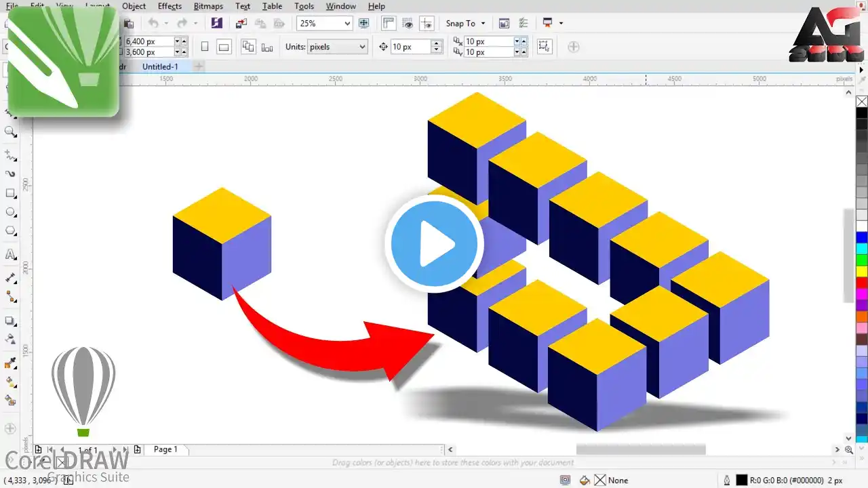Open the Effects menu

tap(170, 6)
